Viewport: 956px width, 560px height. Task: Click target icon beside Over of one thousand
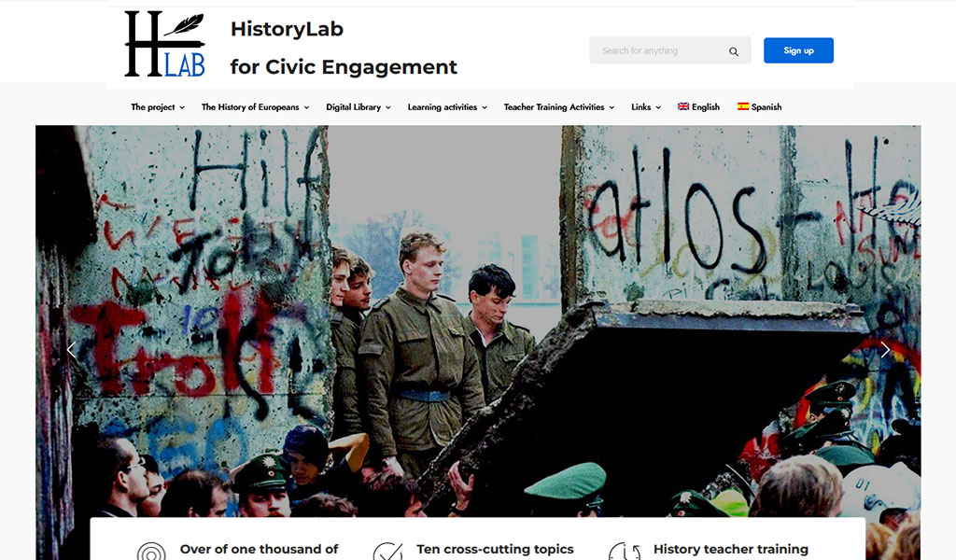point(151,552)
